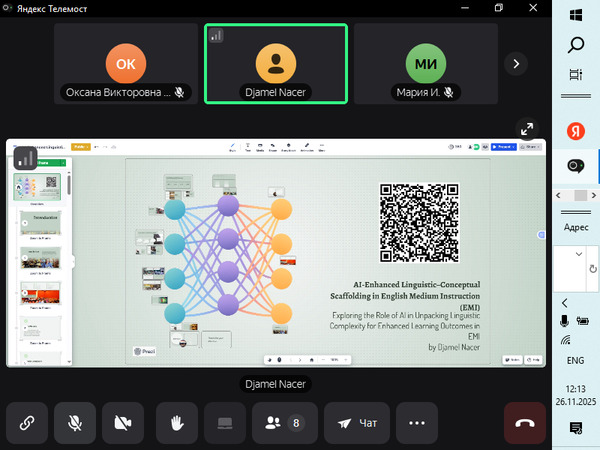The image size is (600, 450).
Task: Open the participants list showing 8
Action: 284,423
